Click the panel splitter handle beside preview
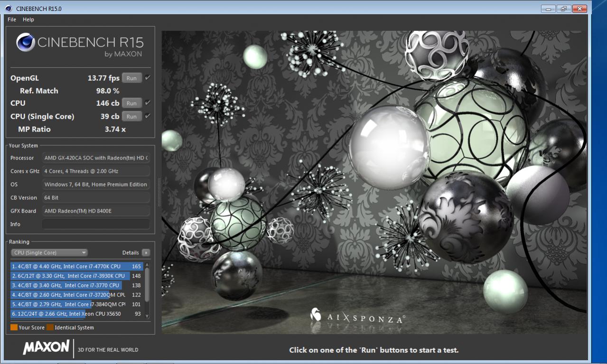This screenshot has height=364, width=607. pos(159,192)
